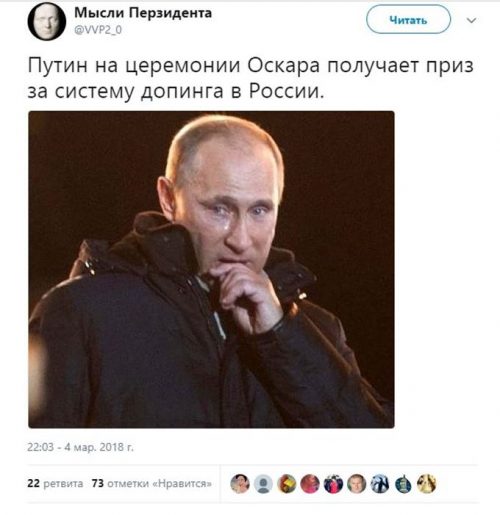Select the liker avatar with the yellow square

pos(287,484)
